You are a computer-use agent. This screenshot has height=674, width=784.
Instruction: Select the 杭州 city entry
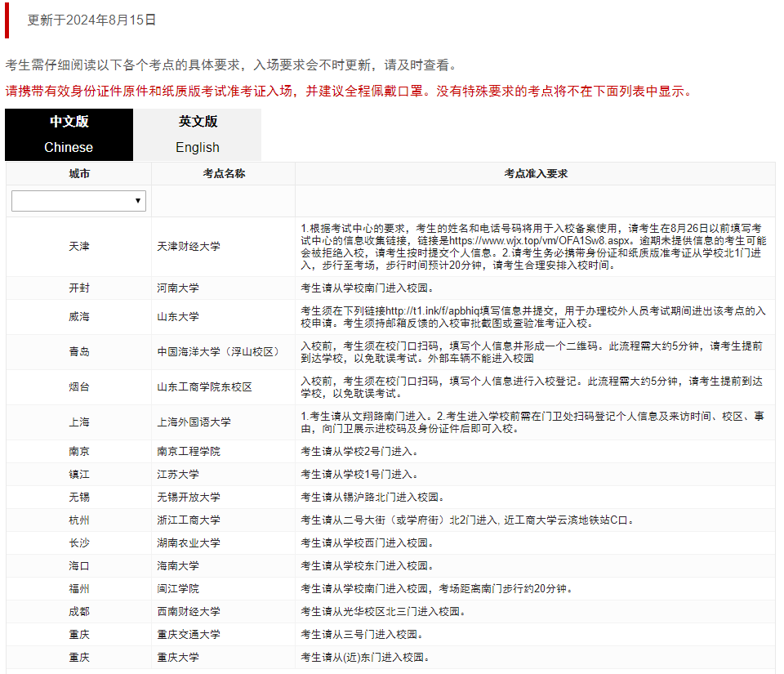coord(79,520)
